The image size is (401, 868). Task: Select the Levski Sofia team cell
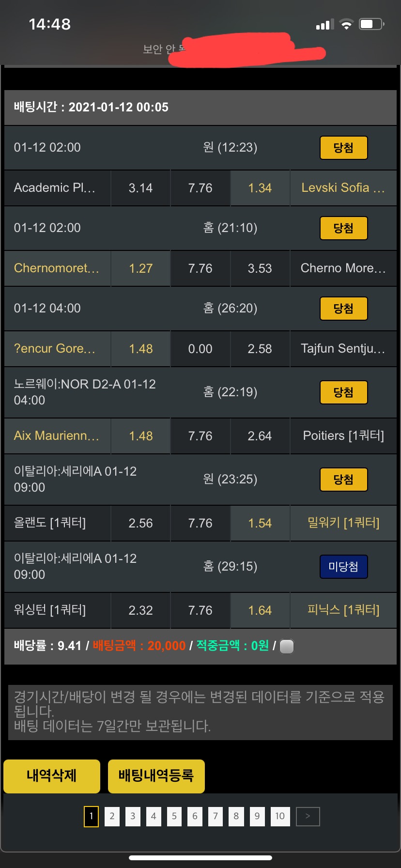point(343,188)
